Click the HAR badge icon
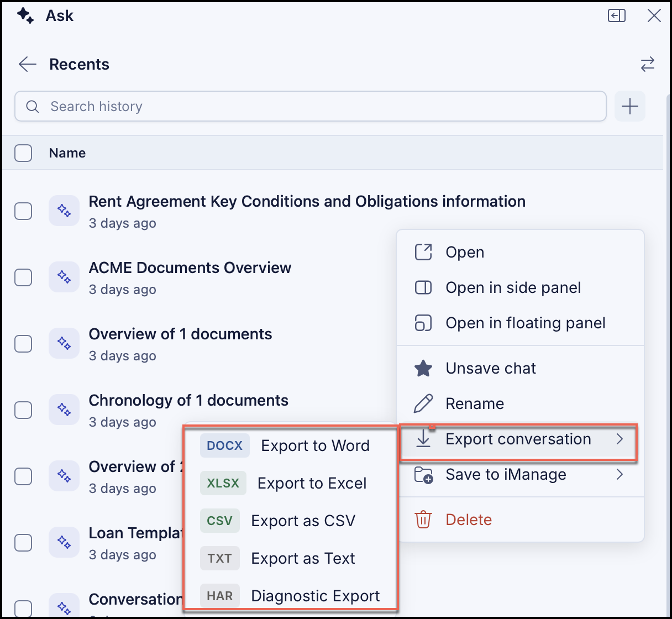The image size is (672, 619). click(220, 596)
